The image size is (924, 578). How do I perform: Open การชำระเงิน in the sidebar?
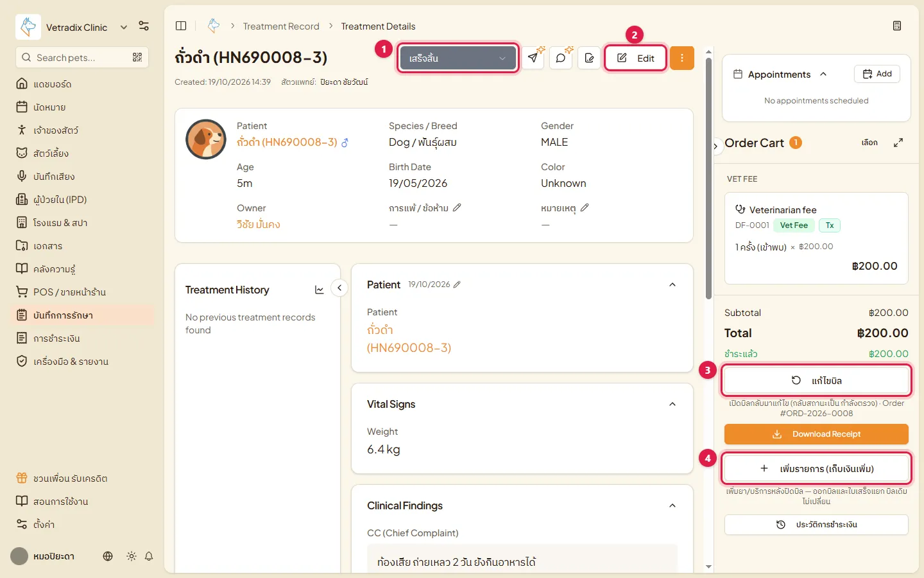(82, 338)
